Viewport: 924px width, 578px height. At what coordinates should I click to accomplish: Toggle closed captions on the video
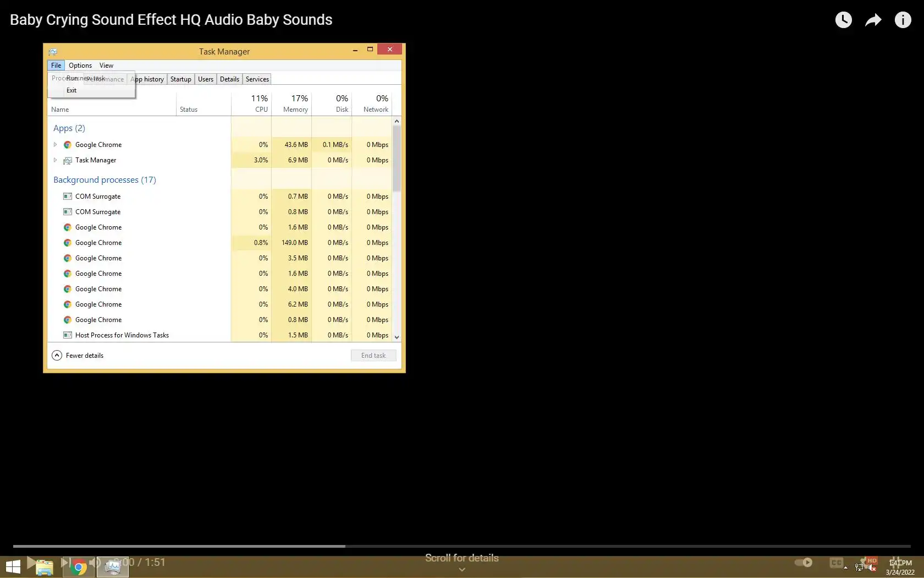[x=837, y=562]
